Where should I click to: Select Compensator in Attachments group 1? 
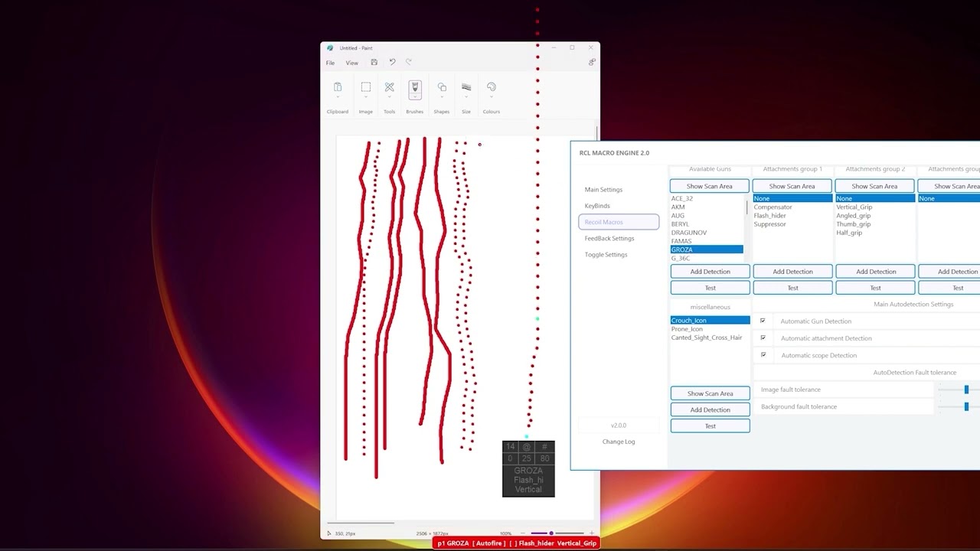773,207
